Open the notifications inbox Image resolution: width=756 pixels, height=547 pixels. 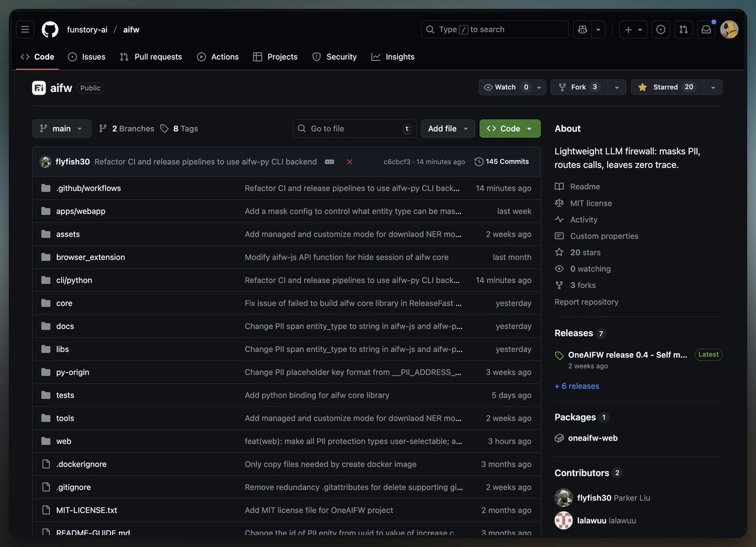(x=706, y=30)
